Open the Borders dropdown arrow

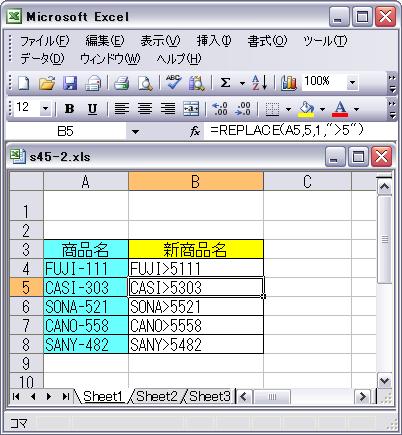[288, 109]
